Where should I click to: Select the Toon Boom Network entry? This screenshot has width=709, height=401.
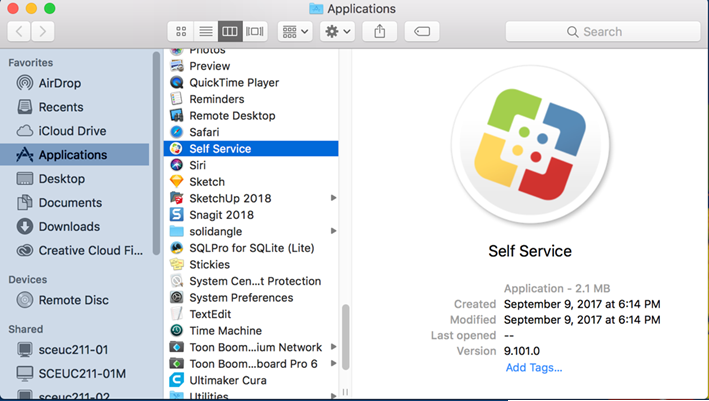(x=251, y=347)
